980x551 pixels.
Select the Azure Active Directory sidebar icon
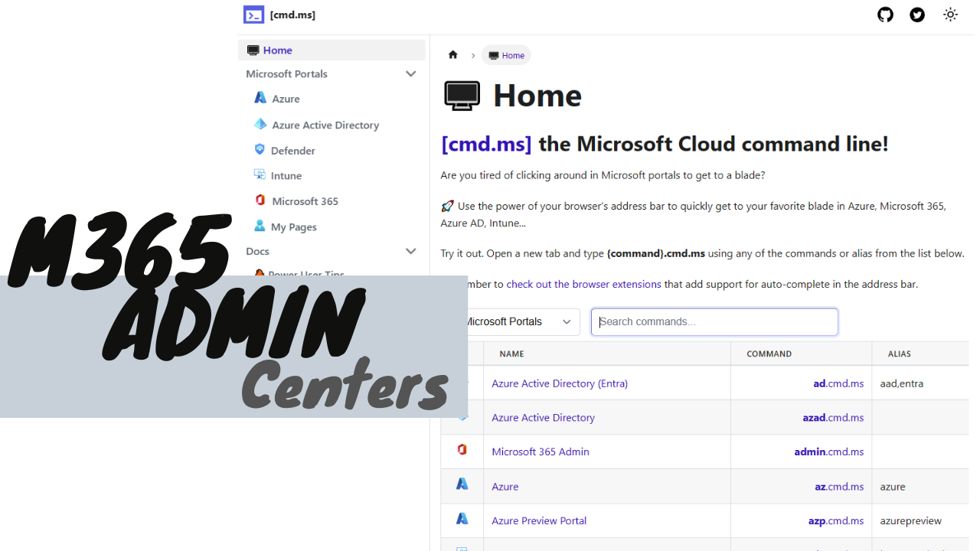pyautogui.click(x=260, y=124)
